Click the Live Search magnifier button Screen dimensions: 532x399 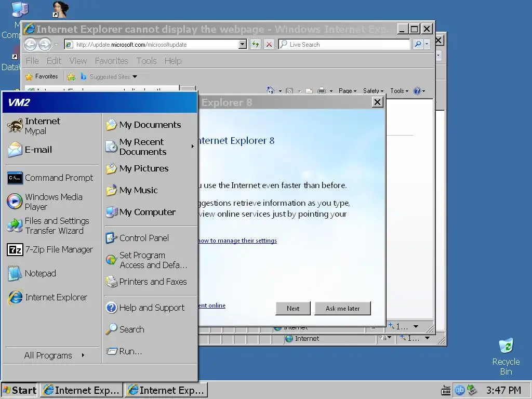tap(418, 45)
